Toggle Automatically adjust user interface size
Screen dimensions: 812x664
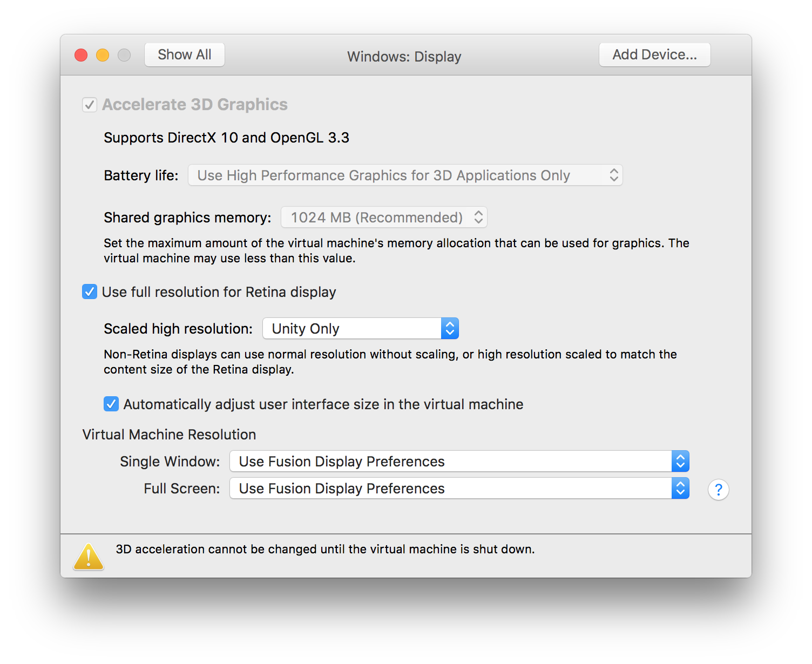(111, 404)
